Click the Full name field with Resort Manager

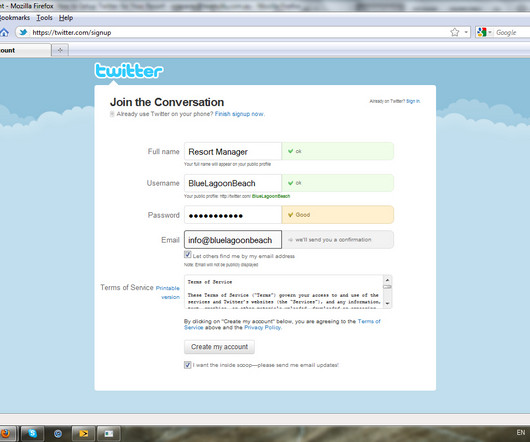tap(233, 151)
